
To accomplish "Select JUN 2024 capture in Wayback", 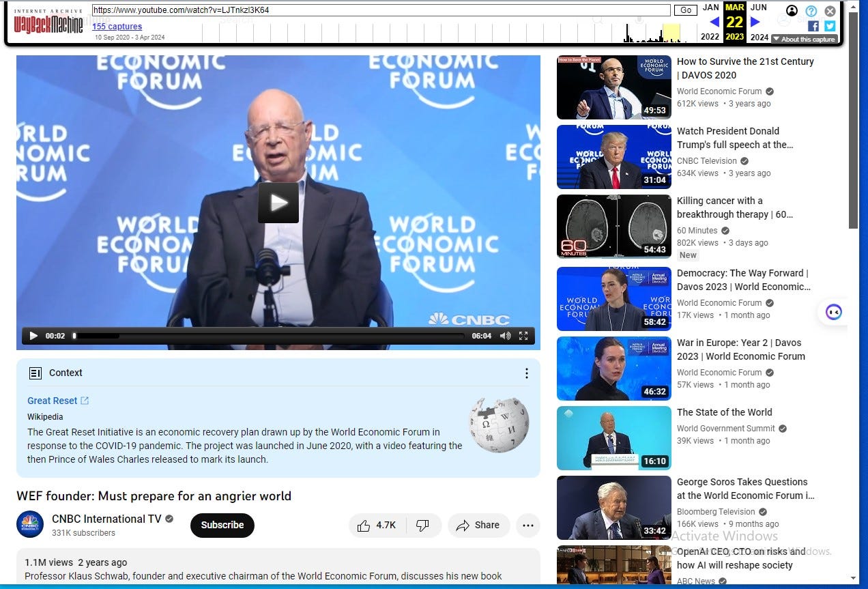I will pos(759,22).
